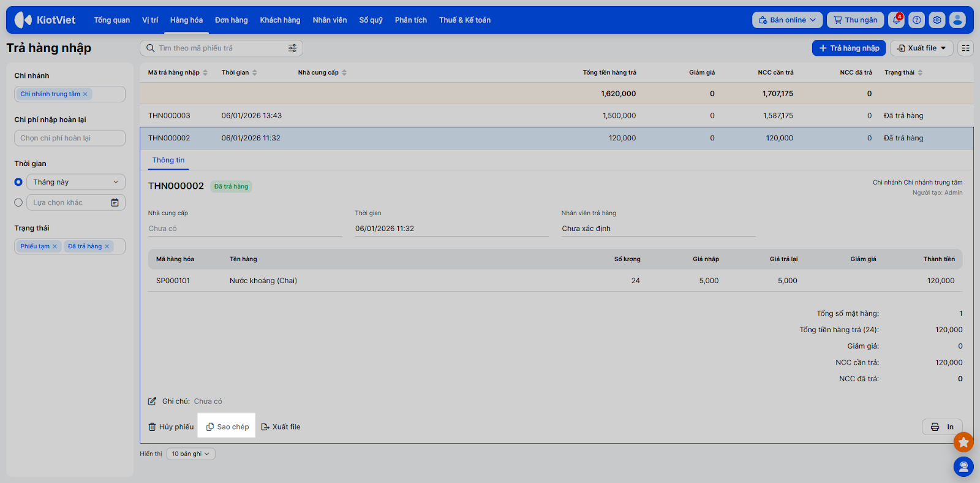Click the 'Chưa xác định' staff field
Screen dimensions: 980x483
point(658,229)
